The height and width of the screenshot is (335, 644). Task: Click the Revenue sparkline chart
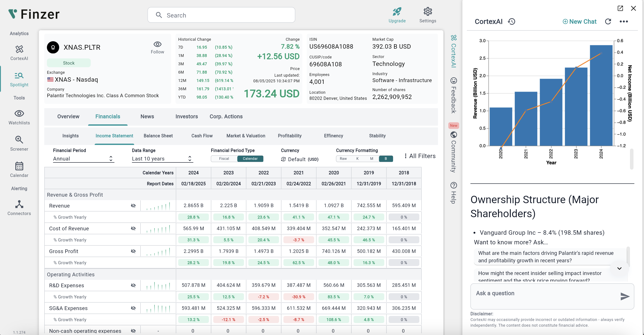(x=158, y=206)
